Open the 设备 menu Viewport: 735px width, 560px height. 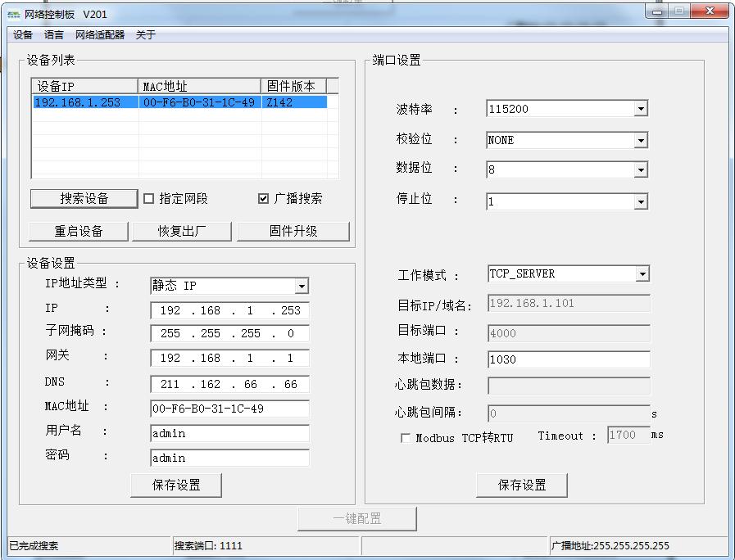click(20, 34)
